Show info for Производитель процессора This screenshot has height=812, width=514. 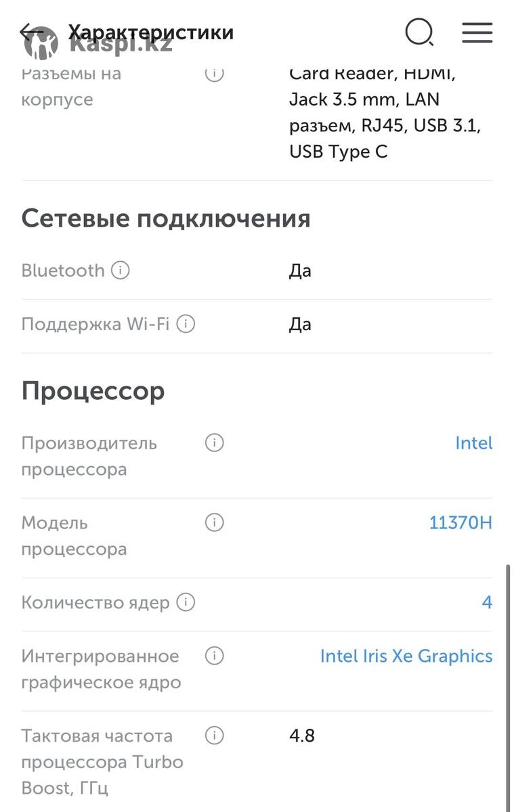214,443
